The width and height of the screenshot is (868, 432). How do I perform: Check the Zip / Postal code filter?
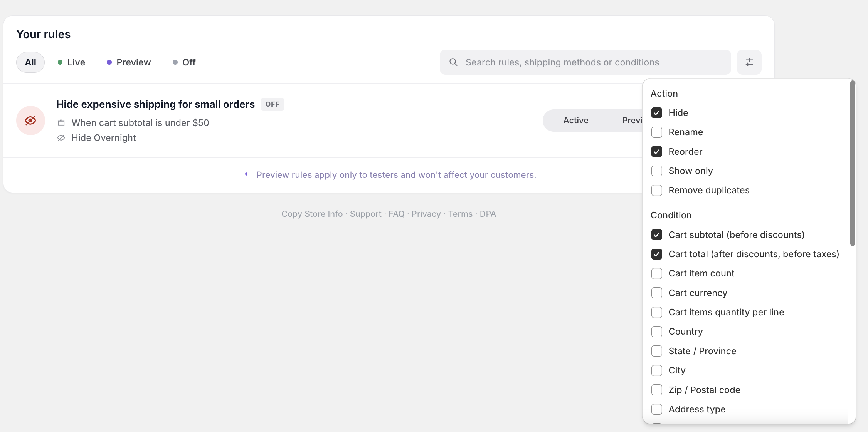pos(656,390)
